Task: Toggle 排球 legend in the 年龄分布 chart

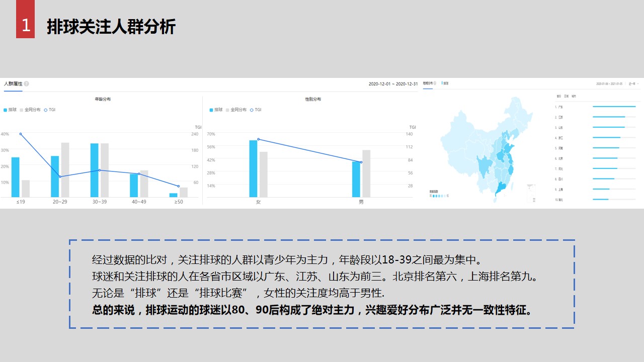Action: (11, 110)
